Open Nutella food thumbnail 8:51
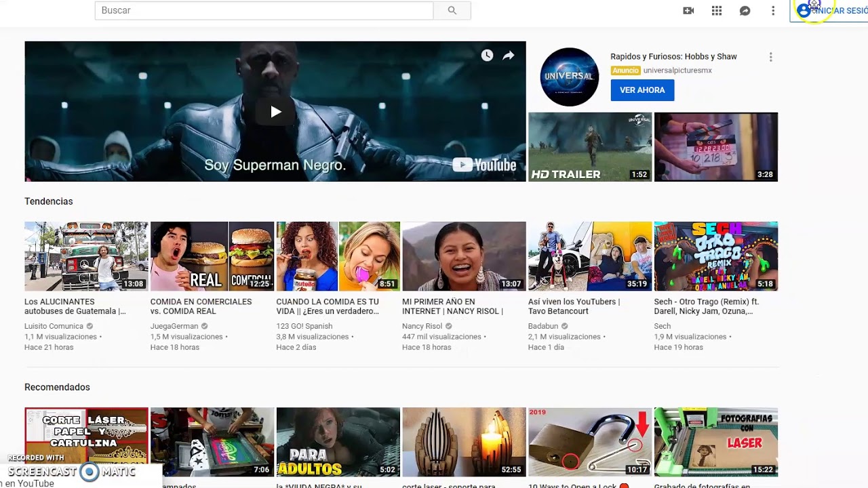 338,256
